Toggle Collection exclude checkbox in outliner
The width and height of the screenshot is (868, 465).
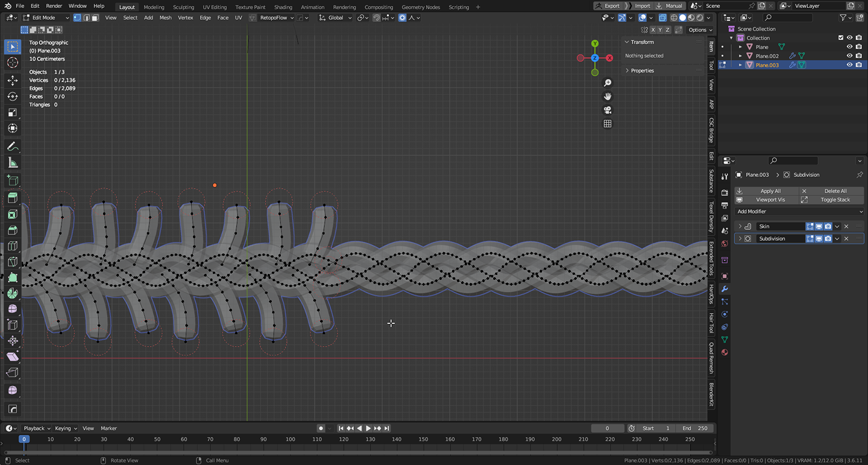840,38
